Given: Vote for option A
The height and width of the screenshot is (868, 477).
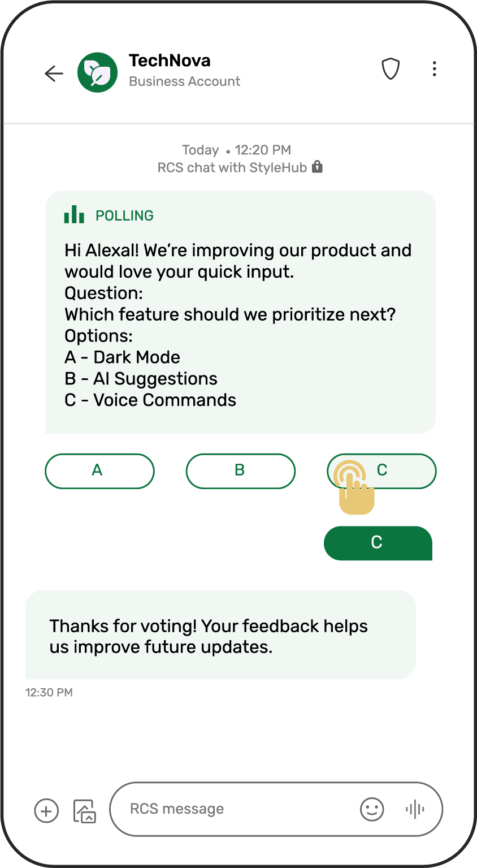Looking at the screenshot, I should [x=99, y=470].
